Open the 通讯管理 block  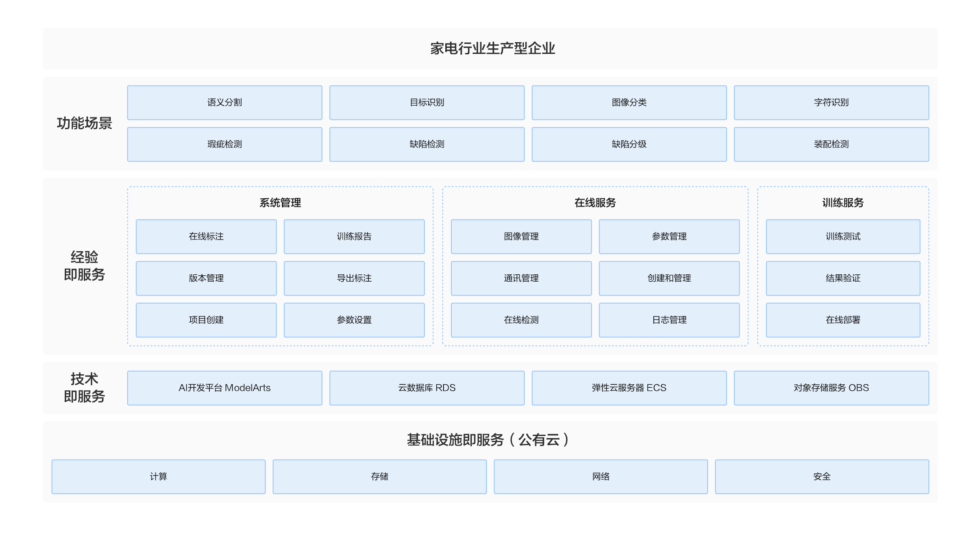click(x=521, y=278)
